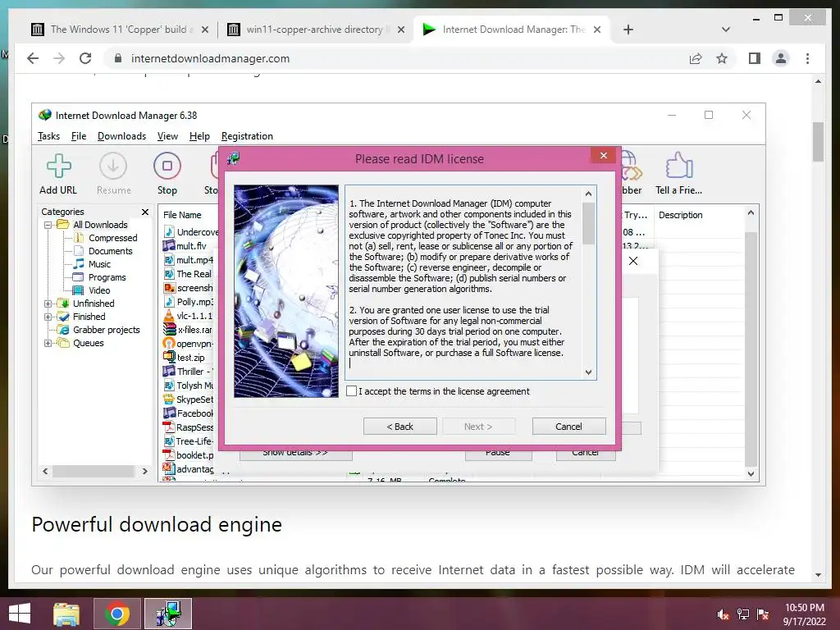Click the Tell a Friend thumbs-up icon
This screenshot has width=840, height=630.
[678, 166]
